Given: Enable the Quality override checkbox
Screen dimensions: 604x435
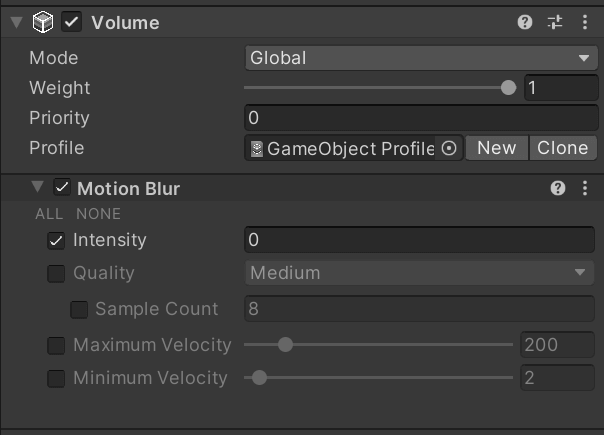Looking at the screenshot, I should pyautogui.click(x=56, y=273).
